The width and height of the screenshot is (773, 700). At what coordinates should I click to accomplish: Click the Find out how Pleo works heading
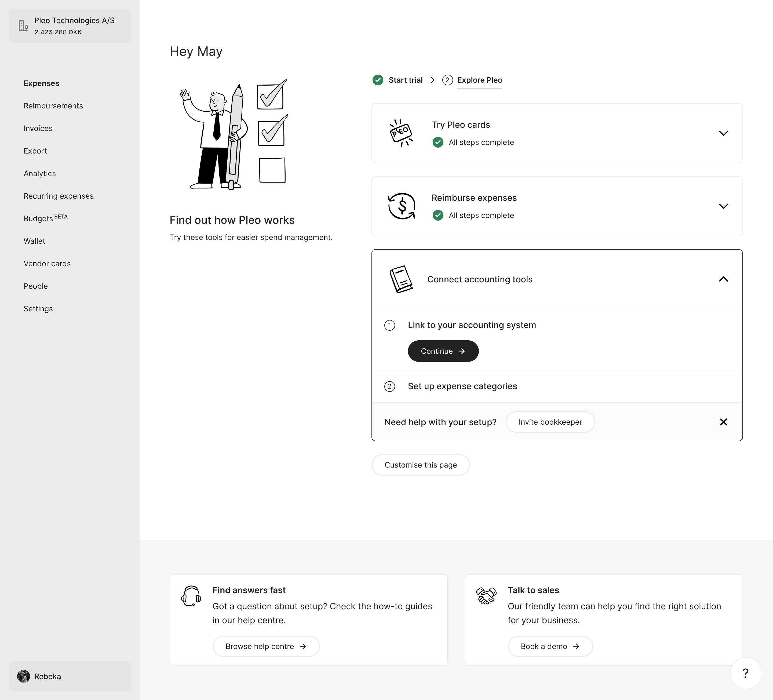(x=232, y=220)
